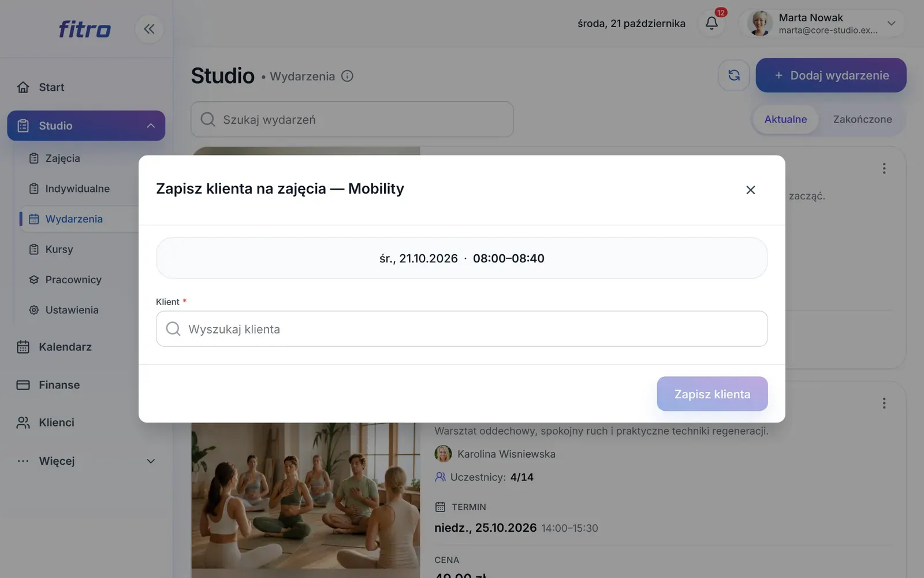The image size is (924, 578).
Task: Click the refresh events icon
Action: (x=734, y=75)
